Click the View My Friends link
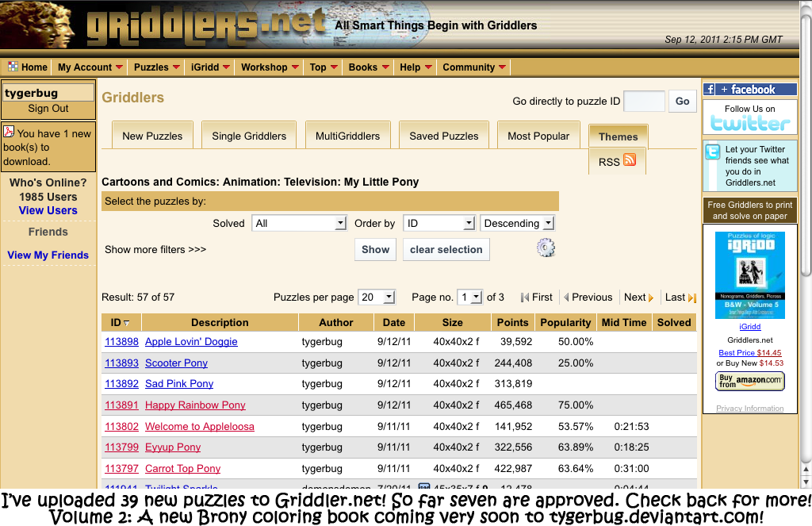This screenshot has height=526, width=812. click(x=48, y=255)
